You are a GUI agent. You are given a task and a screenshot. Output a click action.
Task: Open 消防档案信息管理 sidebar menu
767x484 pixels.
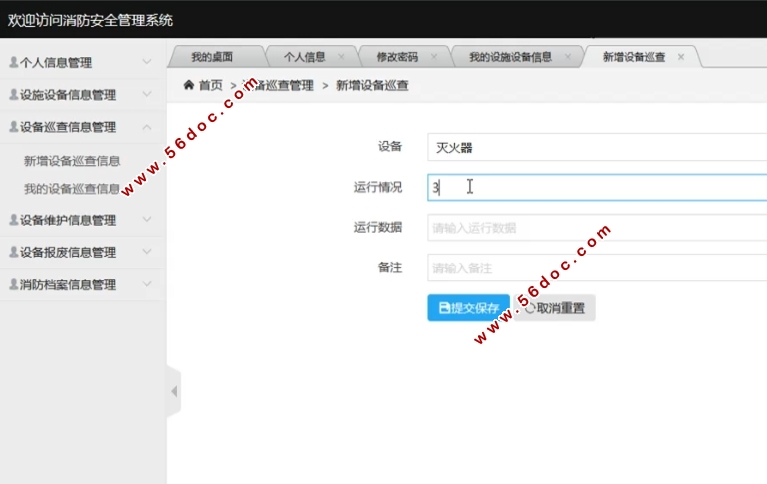81,284
